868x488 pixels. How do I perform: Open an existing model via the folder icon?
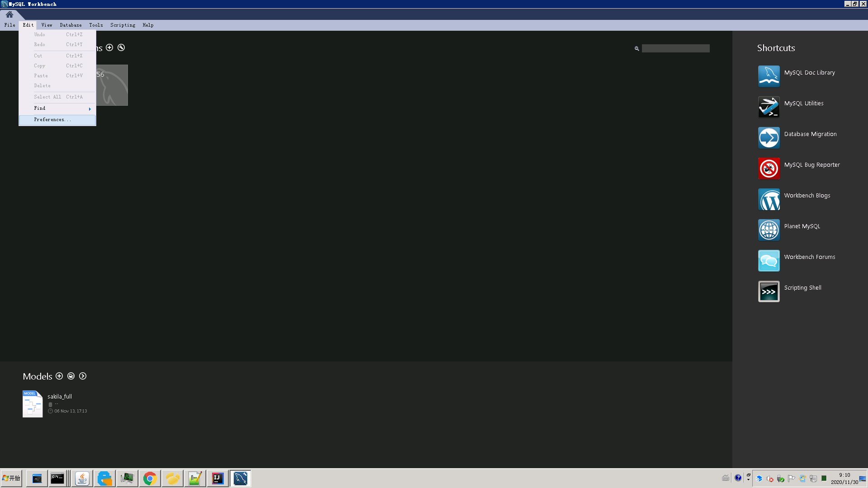(71, 376)
